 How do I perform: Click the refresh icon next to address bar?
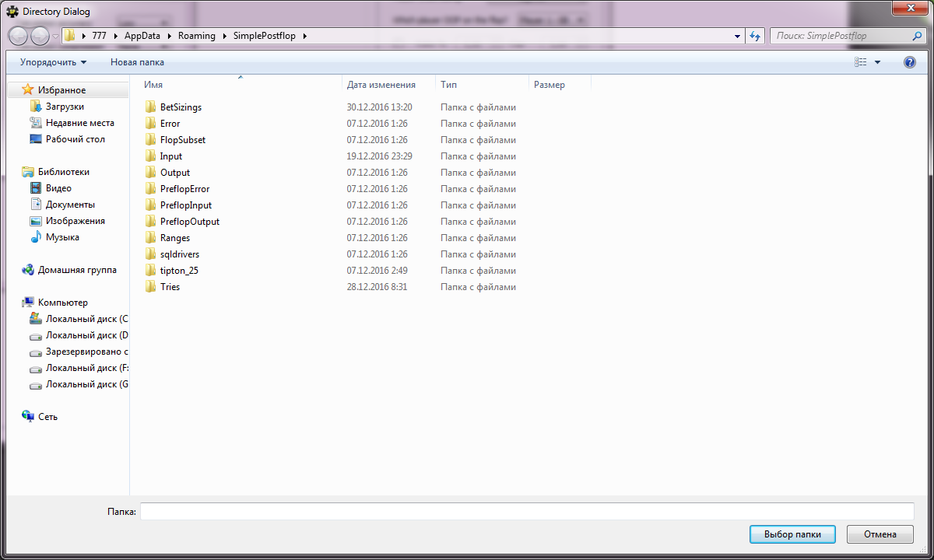(754, 36)
